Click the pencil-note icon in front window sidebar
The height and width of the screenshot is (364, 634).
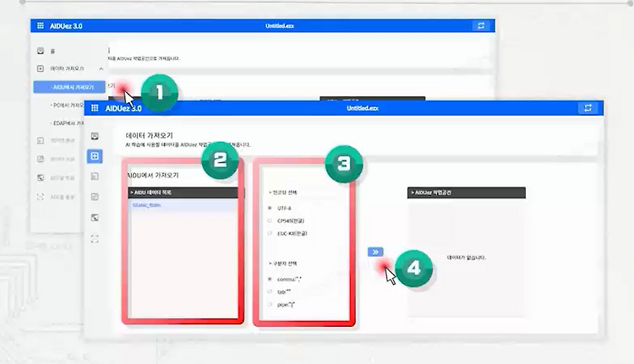pos(95,197)
